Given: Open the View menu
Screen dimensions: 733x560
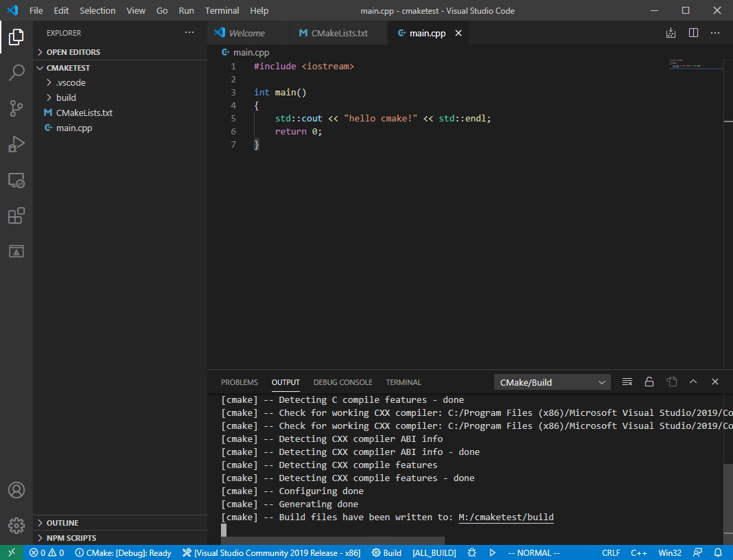Looking at the screenshot, I should 136,10.
